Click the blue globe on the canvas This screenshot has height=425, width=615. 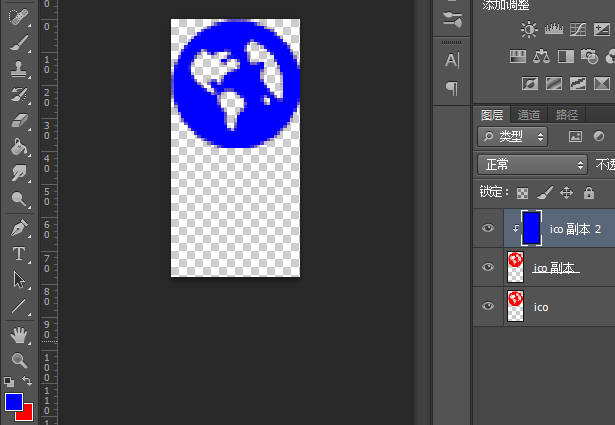click(237, 84)
